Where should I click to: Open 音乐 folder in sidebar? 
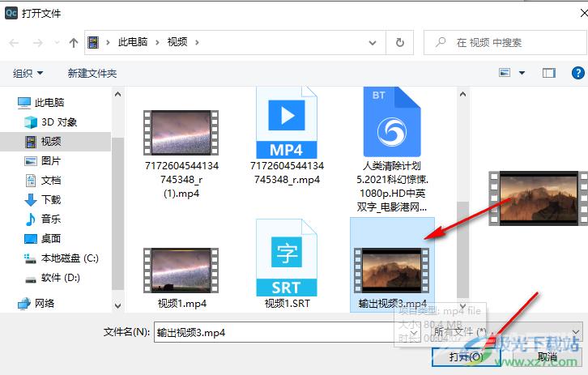click(42, 219)
